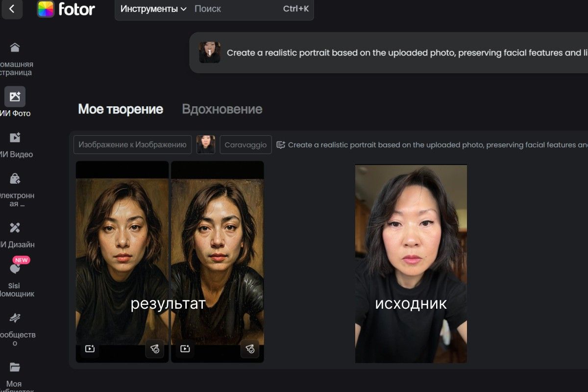Click the Изображение к Изображению label
This screenshot has height=392, width=588.
[132, 144]
